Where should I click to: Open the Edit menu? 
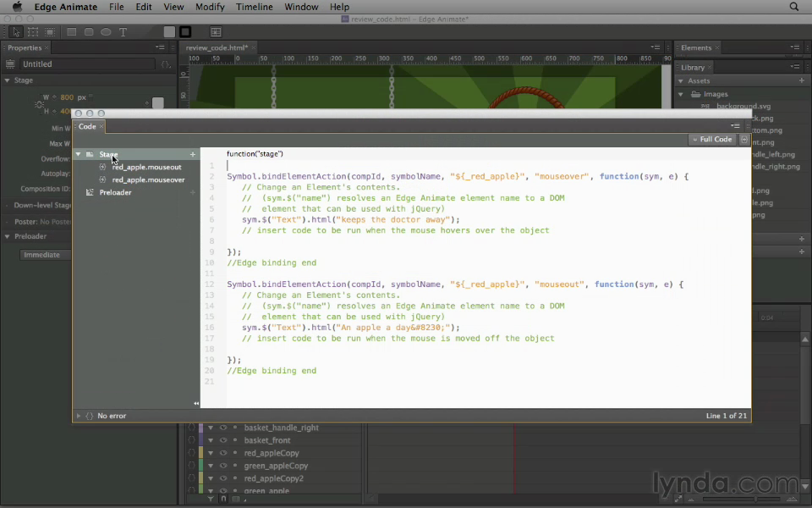point(144,7)
